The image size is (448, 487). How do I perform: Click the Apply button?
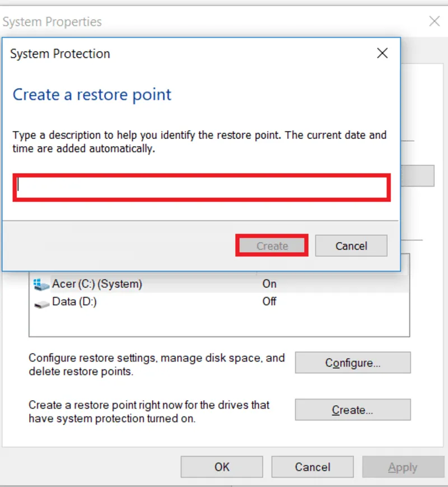403,466
